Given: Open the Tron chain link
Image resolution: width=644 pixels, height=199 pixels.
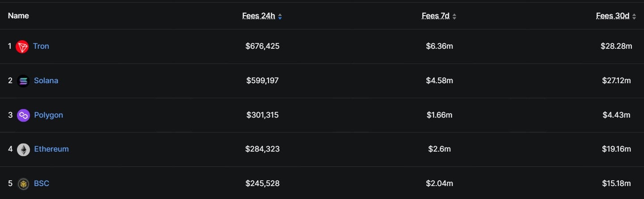Looking at the screenshot, I should pos(41,46).
